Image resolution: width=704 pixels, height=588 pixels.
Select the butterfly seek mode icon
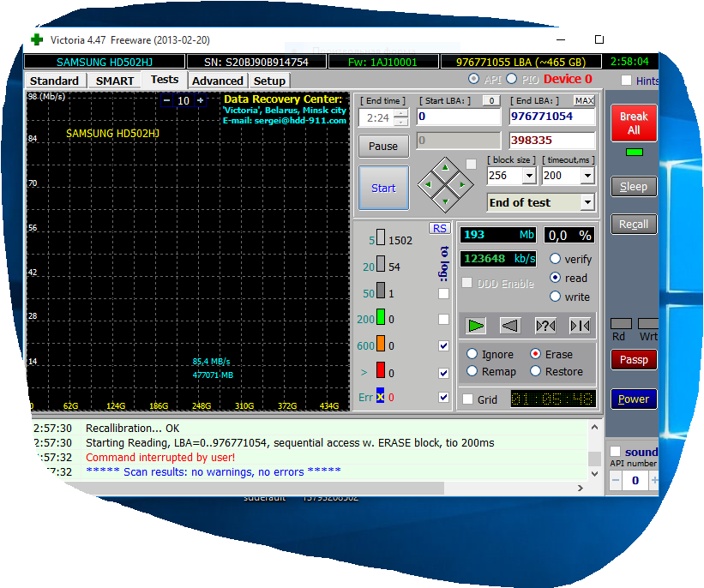coord(580,325)
